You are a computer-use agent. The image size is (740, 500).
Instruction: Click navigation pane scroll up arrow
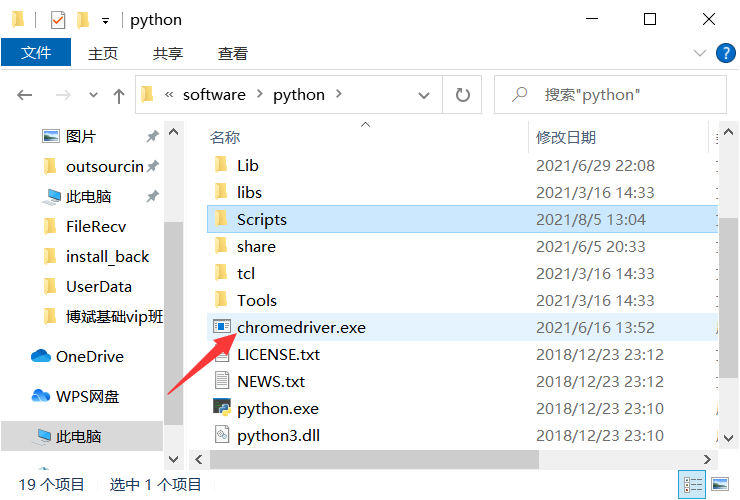174,132
